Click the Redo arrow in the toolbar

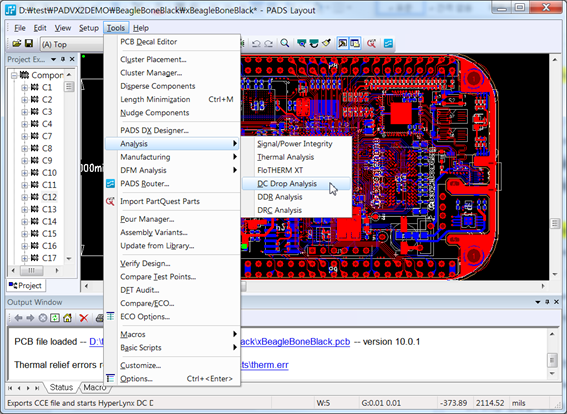click(x=268, y=44)
